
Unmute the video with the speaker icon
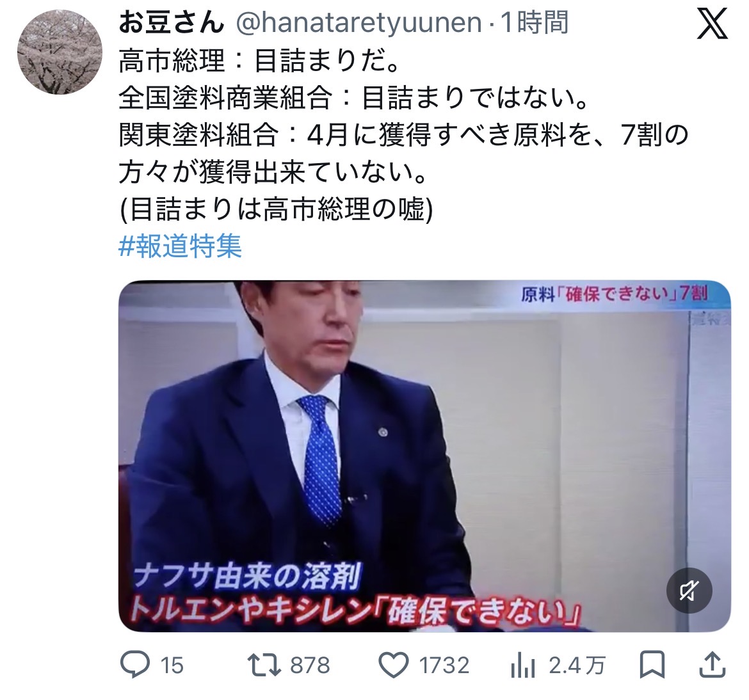pyautogui.click(x=689, y=591)
